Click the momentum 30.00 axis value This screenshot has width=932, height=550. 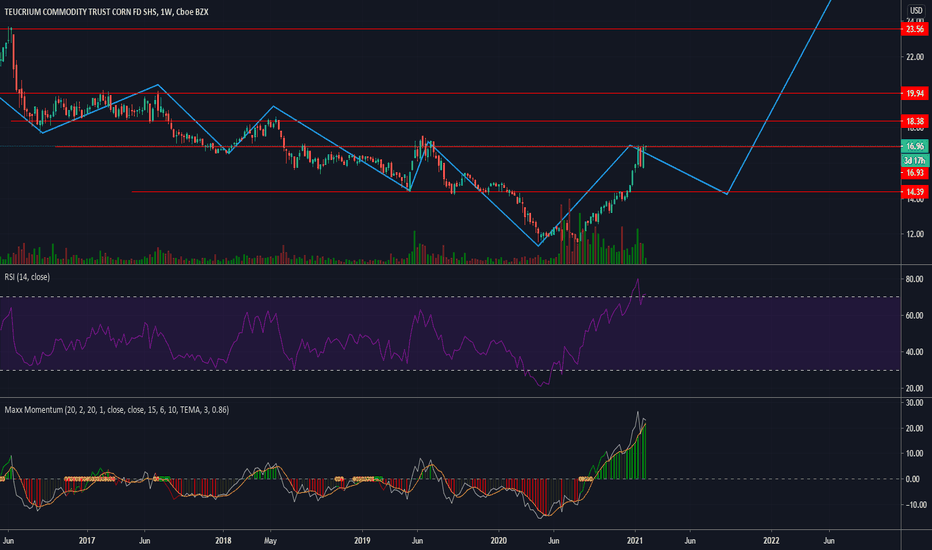915,403
